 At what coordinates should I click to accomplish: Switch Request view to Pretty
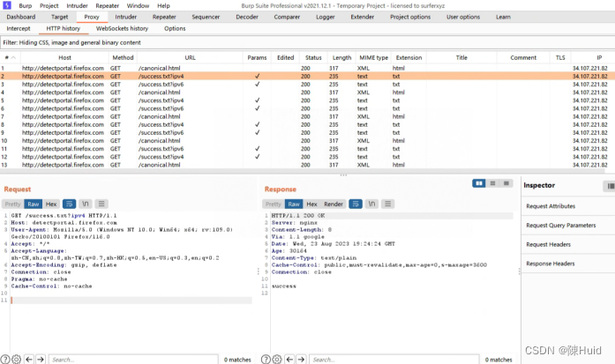tap(12, 204)
